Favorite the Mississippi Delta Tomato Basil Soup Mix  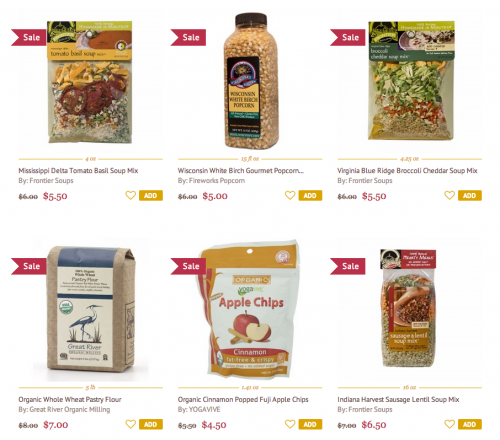[x=130, y=195]
